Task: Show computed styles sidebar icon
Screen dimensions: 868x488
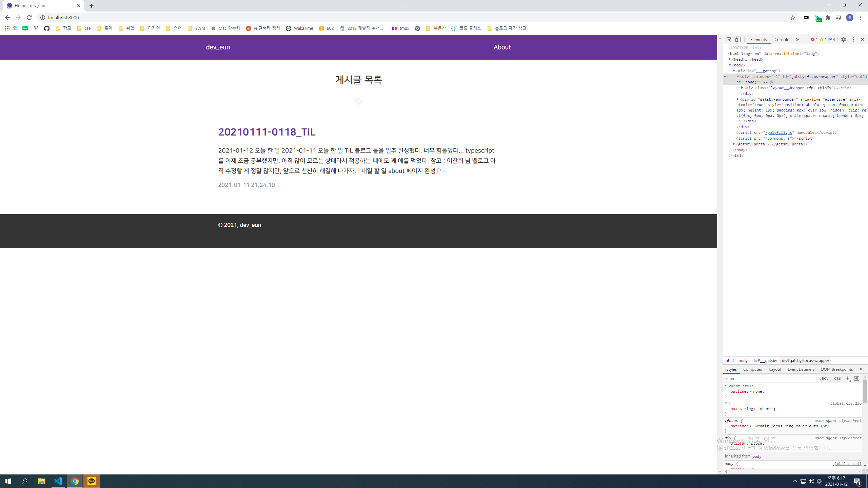Action: click(x=856, y=378)
